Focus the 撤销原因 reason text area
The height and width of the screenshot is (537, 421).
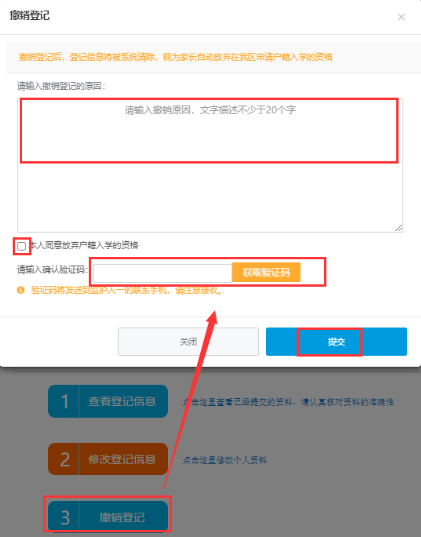click(x=210, y=165)
